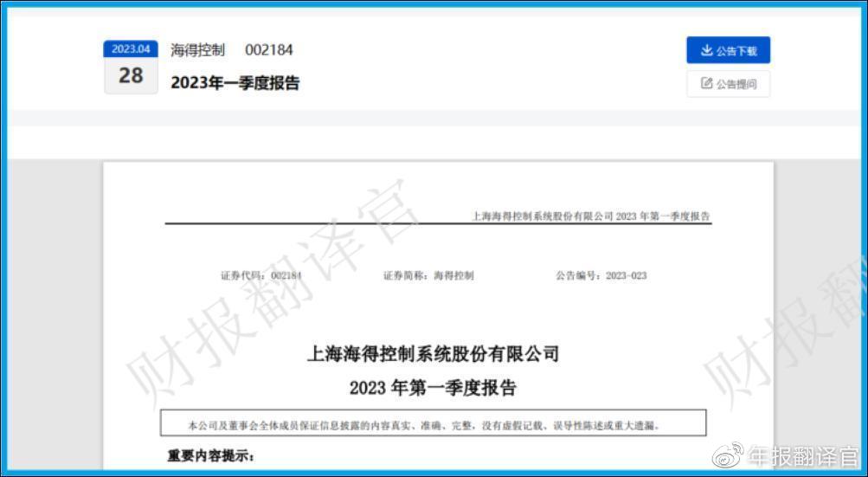This screenshot has width=868, height=477.
Task: Click the 2023年一季度报告 announcement title
Action: [235, 83]
